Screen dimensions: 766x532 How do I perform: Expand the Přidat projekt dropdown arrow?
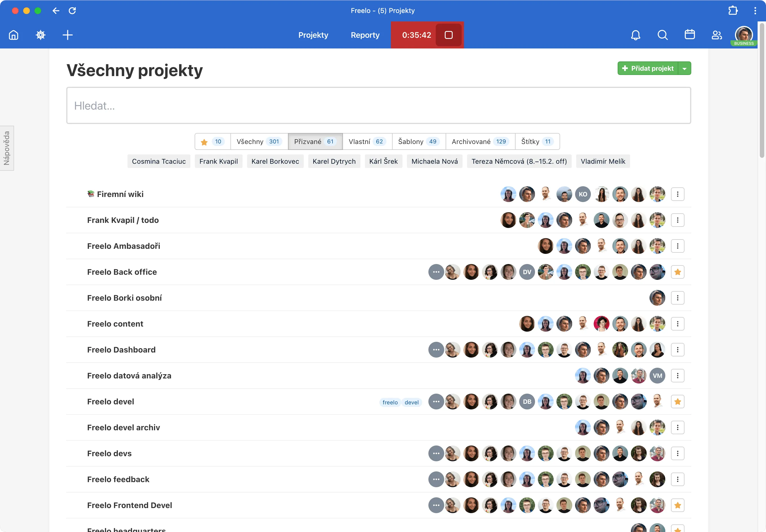point(684,68)
